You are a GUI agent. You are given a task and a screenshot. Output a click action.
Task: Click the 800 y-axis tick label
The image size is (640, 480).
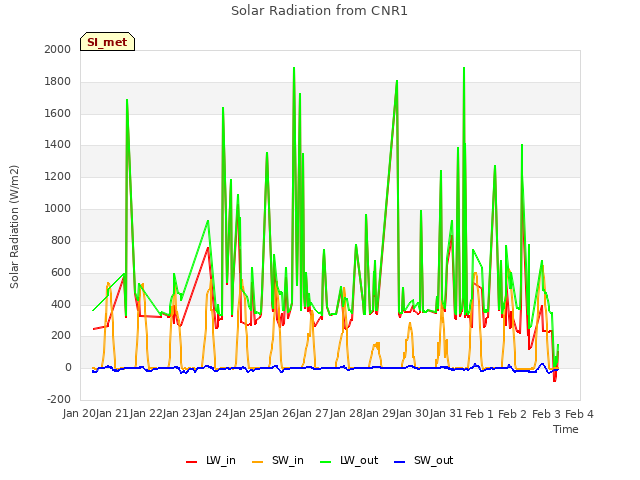[x=61, y=240]
